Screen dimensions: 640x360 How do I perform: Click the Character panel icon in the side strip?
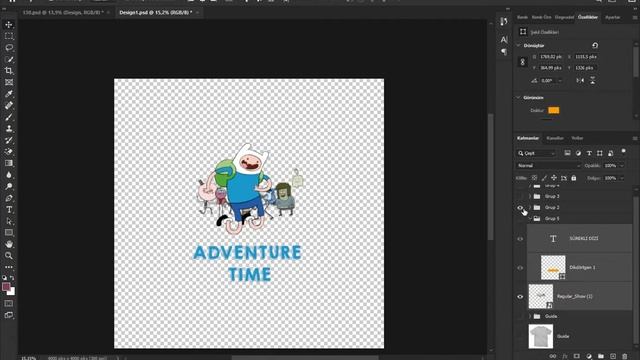pos(504,40)
